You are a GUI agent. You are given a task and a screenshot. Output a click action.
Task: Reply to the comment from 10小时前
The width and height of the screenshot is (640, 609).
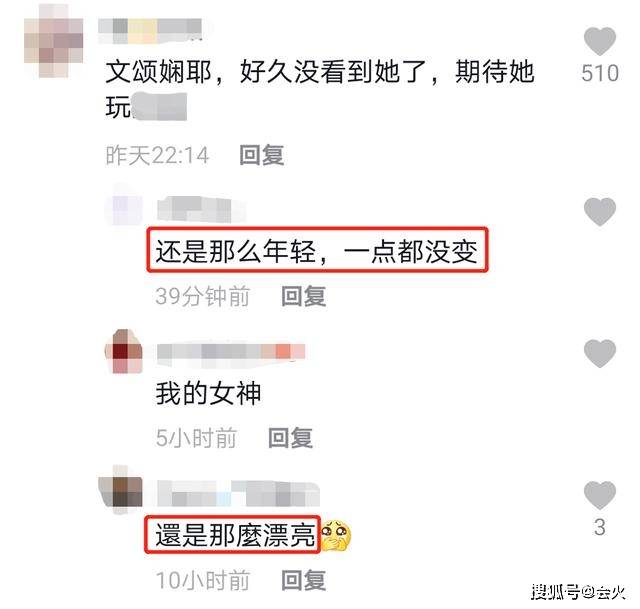tap(304, 580)
